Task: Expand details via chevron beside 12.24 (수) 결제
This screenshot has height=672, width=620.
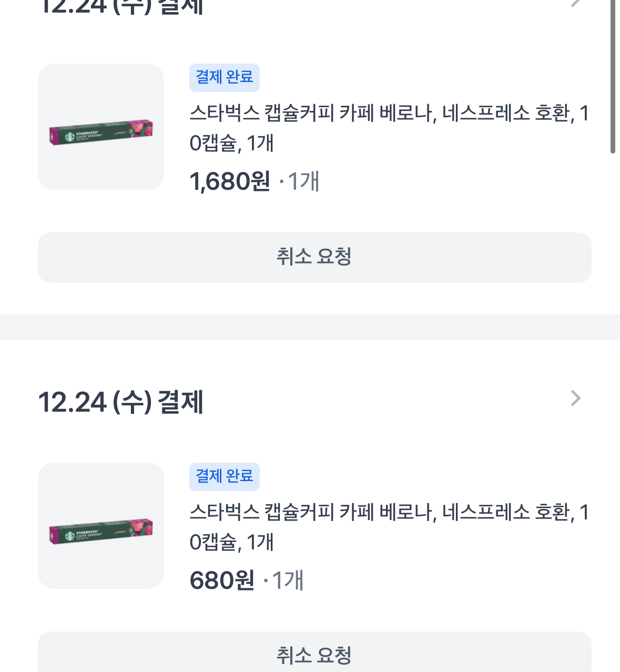Action: pyautogui.click(x=576, y=399)
